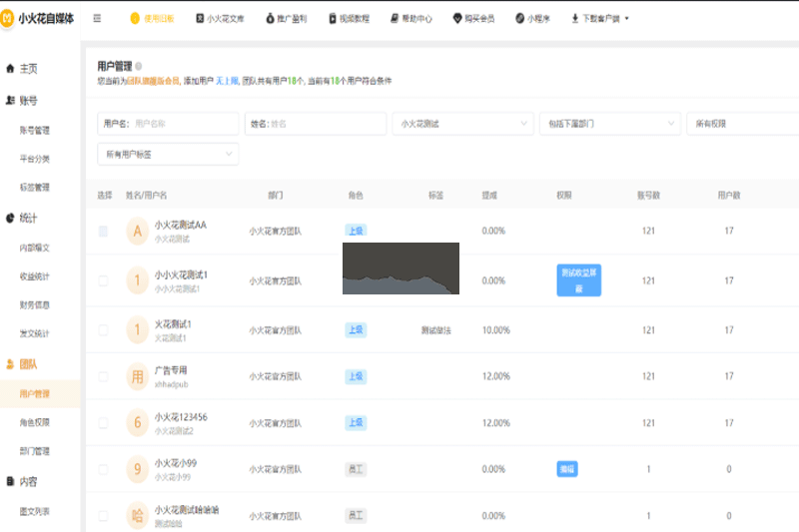
Task: Click the orange avatar of 广告专用
Action: pyautogui.click(x=138, y=376)
